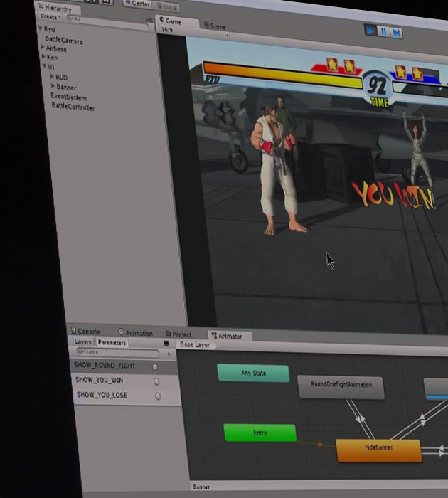The width and height of the screenshot is (448, 498).
Task: Click the Animator tab icon
Action: pos(214,335)
